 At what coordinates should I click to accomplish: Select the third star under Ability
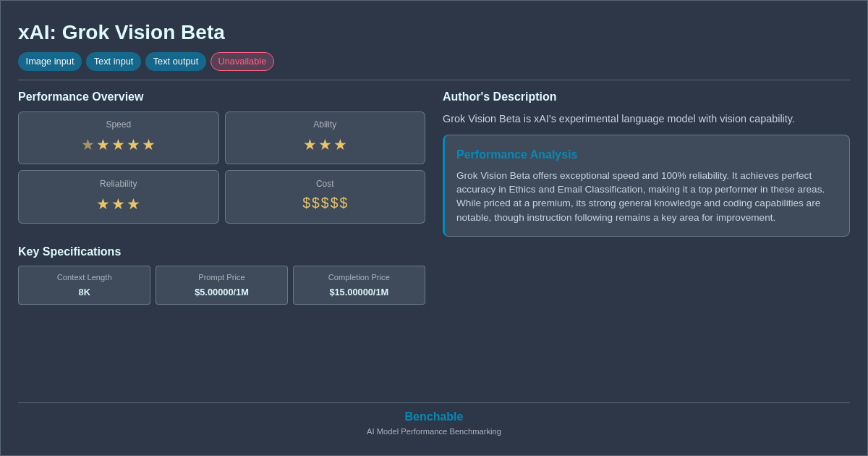click(340, 144)
